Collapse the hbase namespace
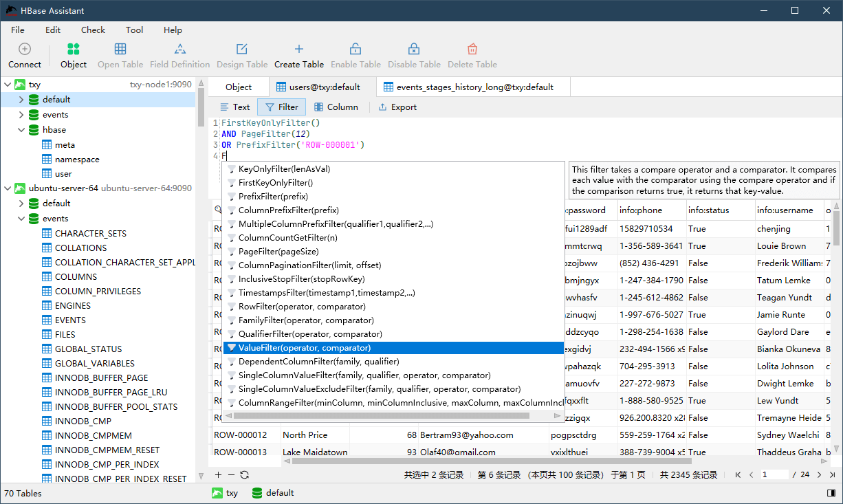Viewport: 843px width, 504px height. (21, 129)
